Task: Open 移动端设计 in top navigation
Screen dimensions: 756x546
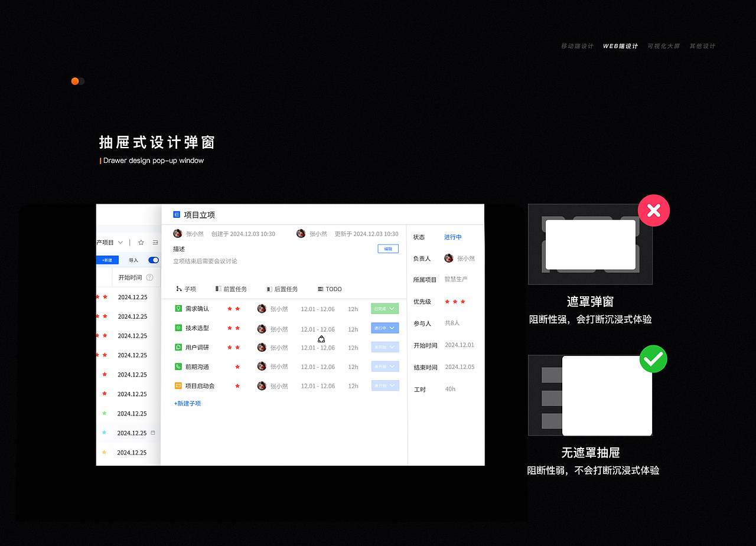Action: tap(577, 46)
